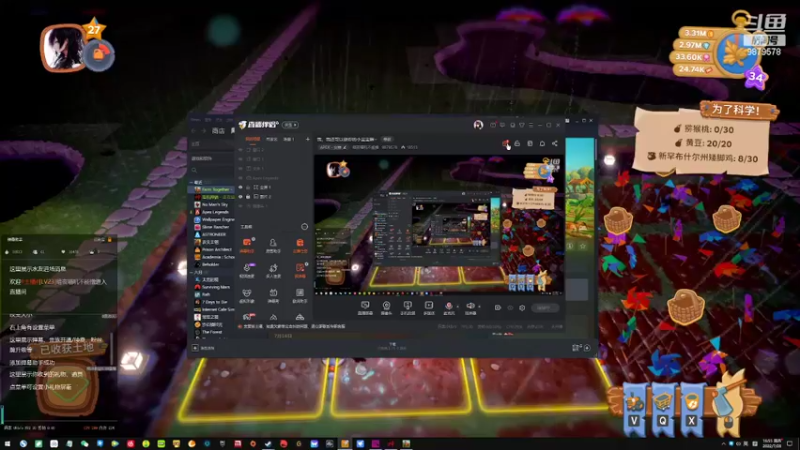Open the bell reminder icon in stream header
Viewport: 800px width, 450px height.
click(542, 143)
